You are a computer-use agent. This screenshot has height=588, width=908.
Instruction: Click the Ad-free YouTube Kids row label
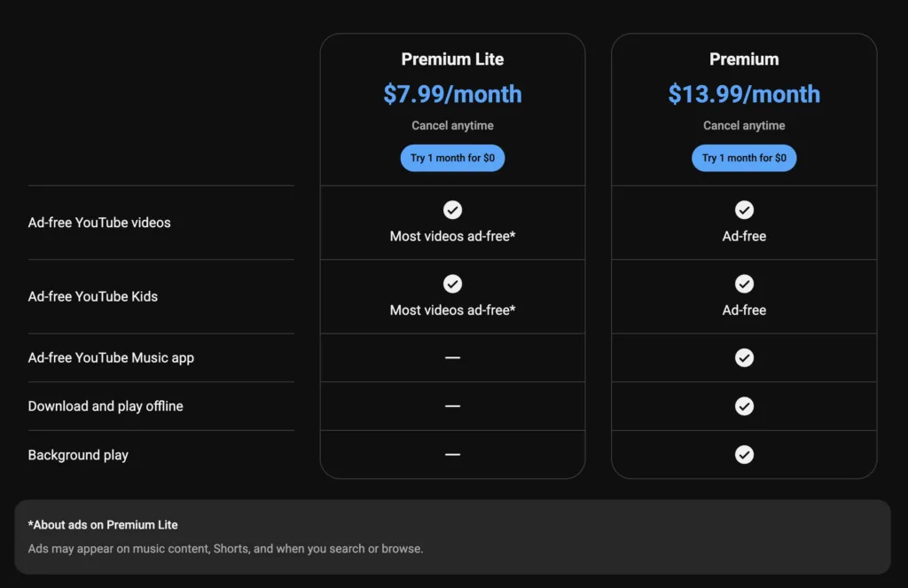coord(92,296)
